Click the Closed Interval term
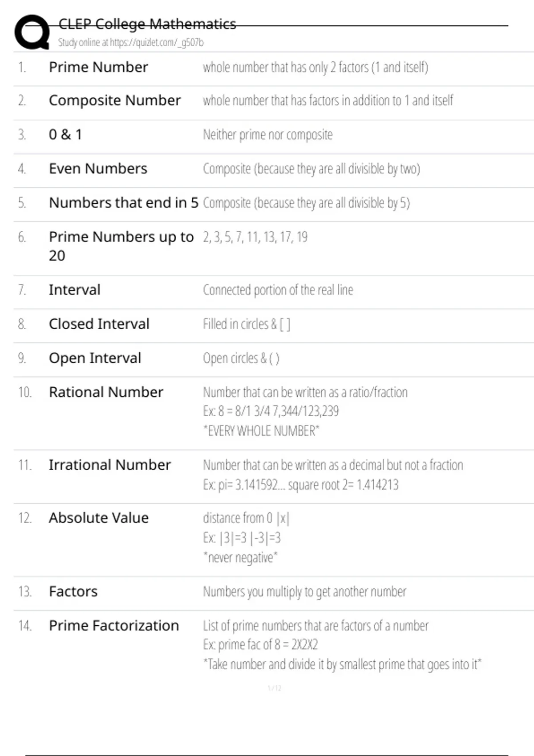Image resolution: width=534 pixels, height=756 pixels. pos(99,324)
